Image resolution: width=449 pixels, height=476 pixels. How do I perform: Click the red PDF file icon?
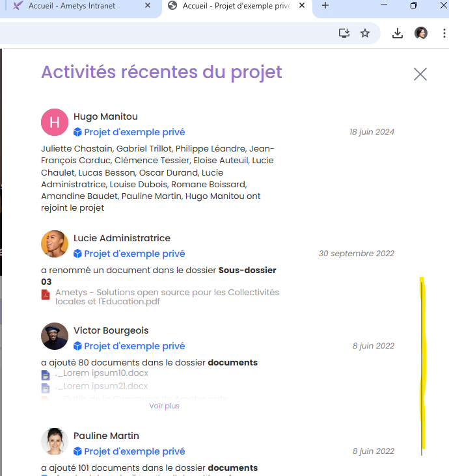(x=46, y=295)
